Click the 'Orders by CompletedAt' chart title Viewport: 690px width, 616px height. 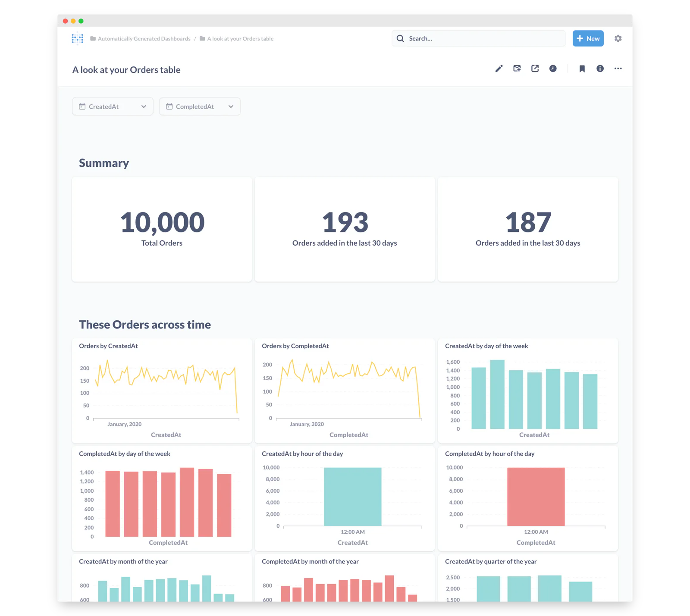[x=295, y=346]
